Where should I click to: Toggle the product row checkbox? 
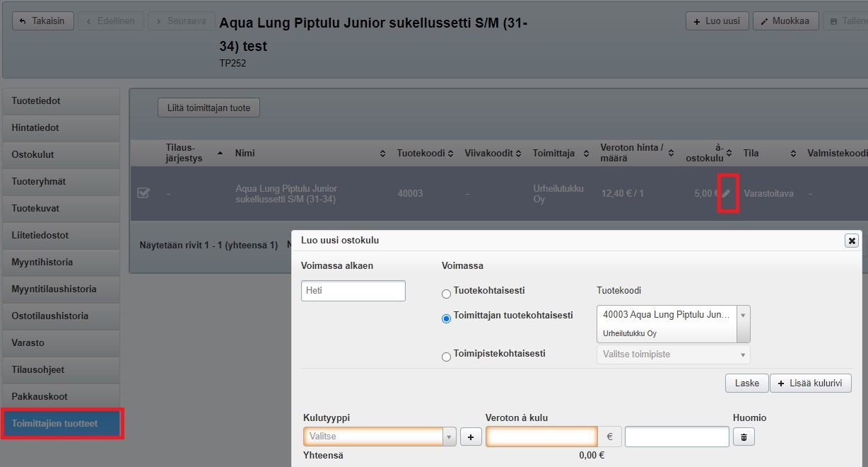tap(143, 193)
